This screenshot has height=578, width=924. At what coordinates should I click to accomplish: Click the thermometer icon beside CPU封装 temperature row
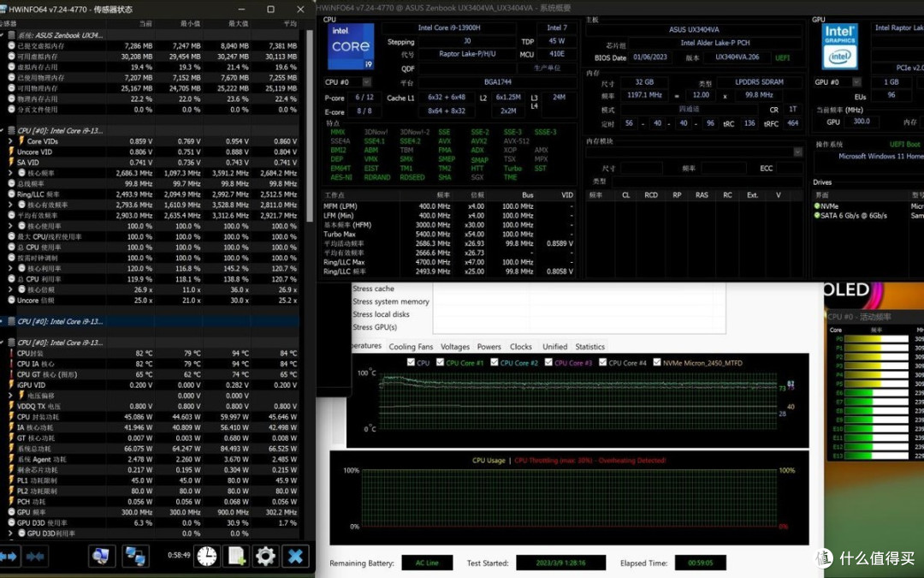pos(11,354)
